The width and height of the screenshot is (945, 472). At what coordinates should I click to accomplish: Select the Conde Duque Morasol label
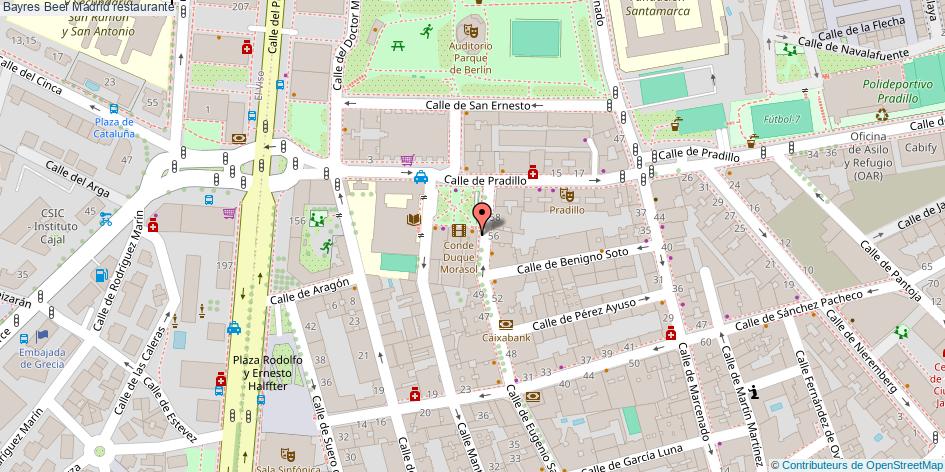point(459,257)
